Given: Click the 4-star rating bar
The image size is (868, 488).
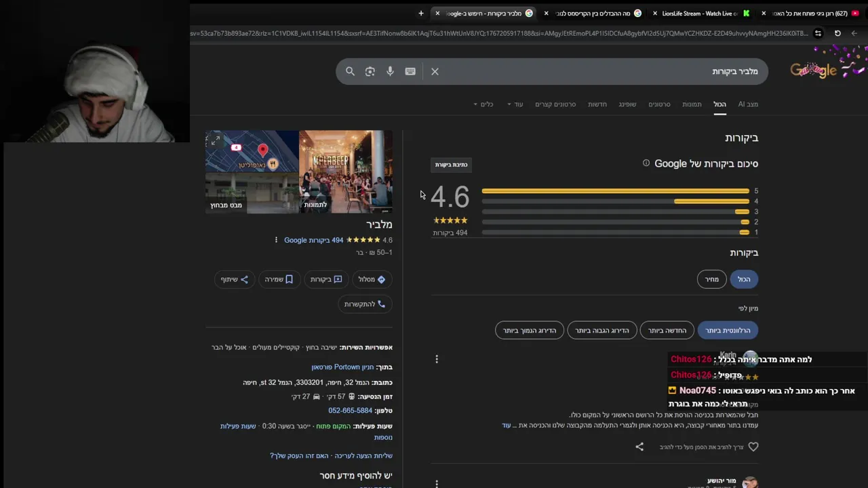Looking at the screenshot, I should 616,201.
